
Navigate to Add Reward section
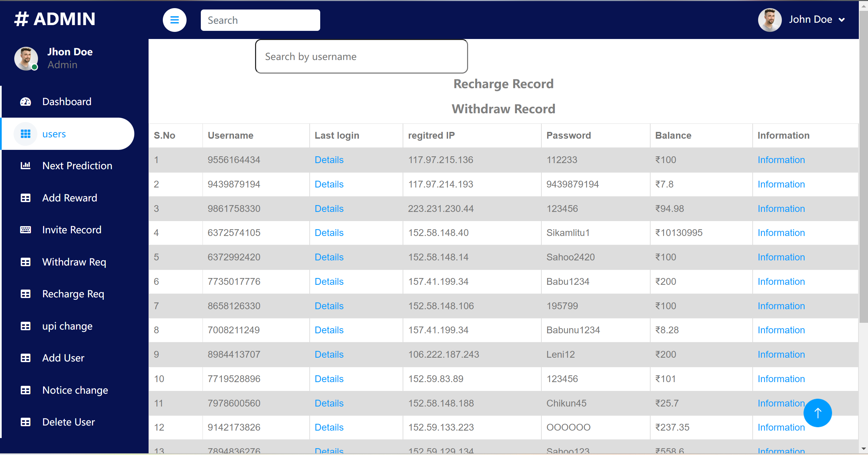coord(70,197)
